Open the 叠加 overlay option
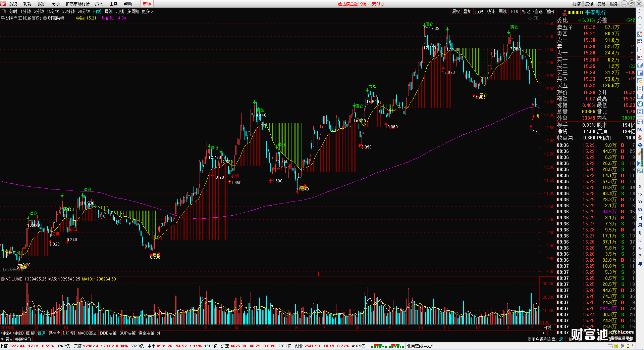 click(467, 11)
